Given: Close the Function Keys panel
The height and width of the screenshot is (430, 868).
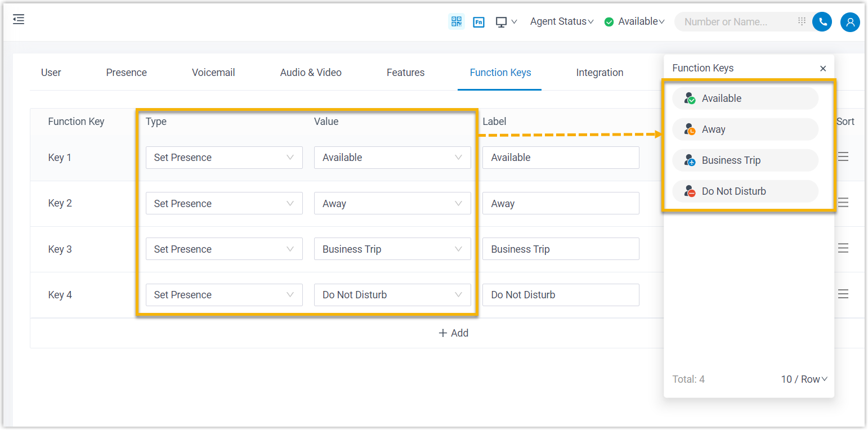Looking at the screenshot, I should [x=823, y=69].
